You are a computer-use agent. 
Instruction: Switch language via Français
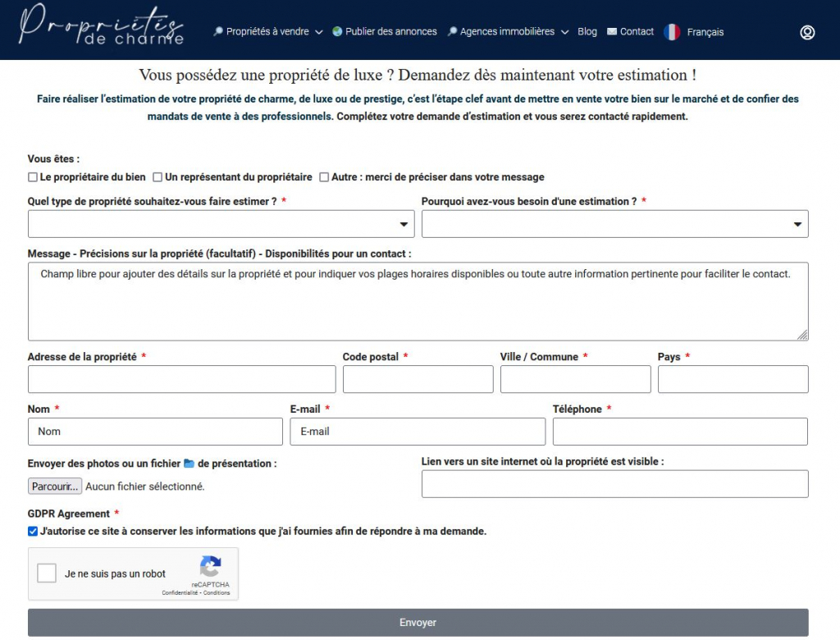click(x=705, y=32)
